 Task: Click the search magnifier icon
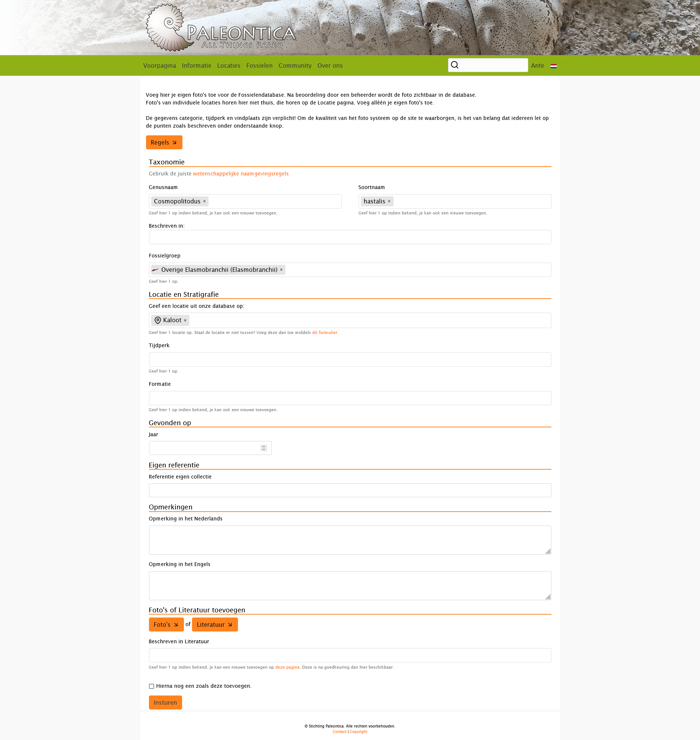click(455, 65)
